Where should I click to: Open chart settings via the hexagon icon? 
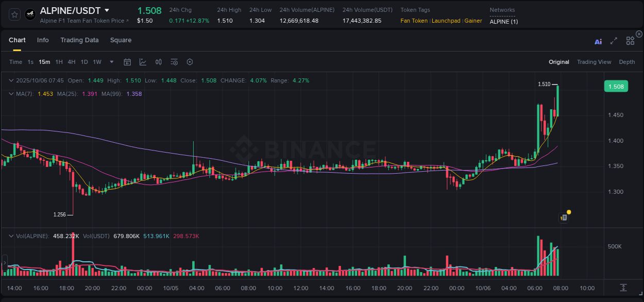click(x=190, y=62)
